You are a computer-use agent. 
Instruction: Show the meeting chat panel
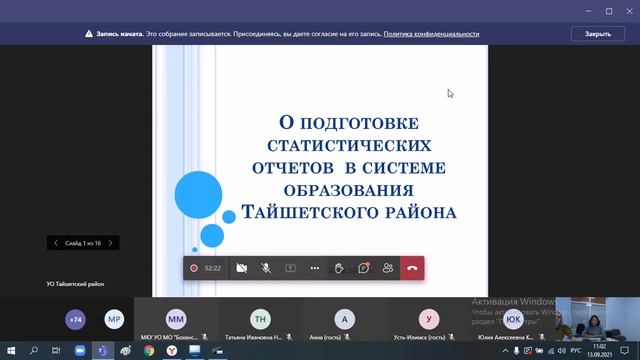coord(363,268)
